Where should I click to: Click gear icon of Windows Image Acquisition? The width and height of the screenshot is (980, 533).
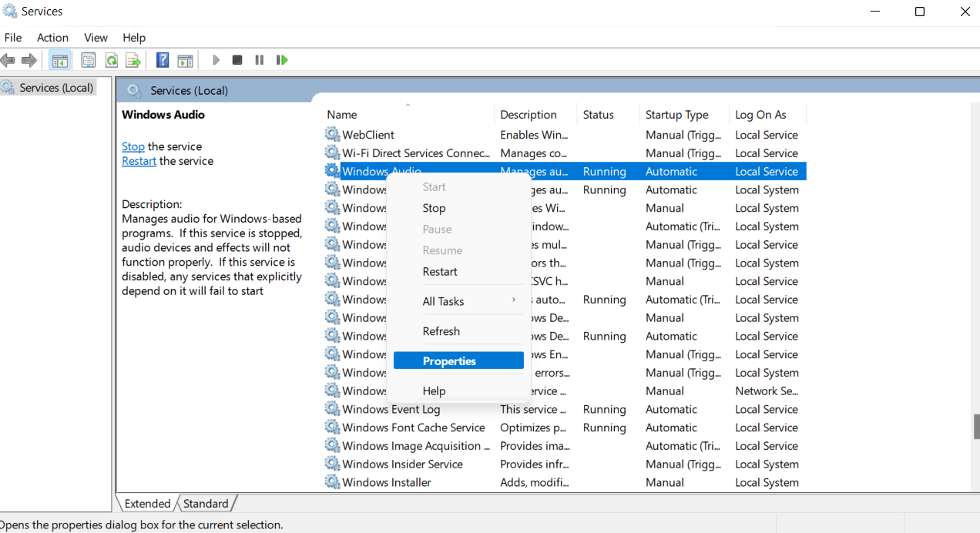point(332,446)
